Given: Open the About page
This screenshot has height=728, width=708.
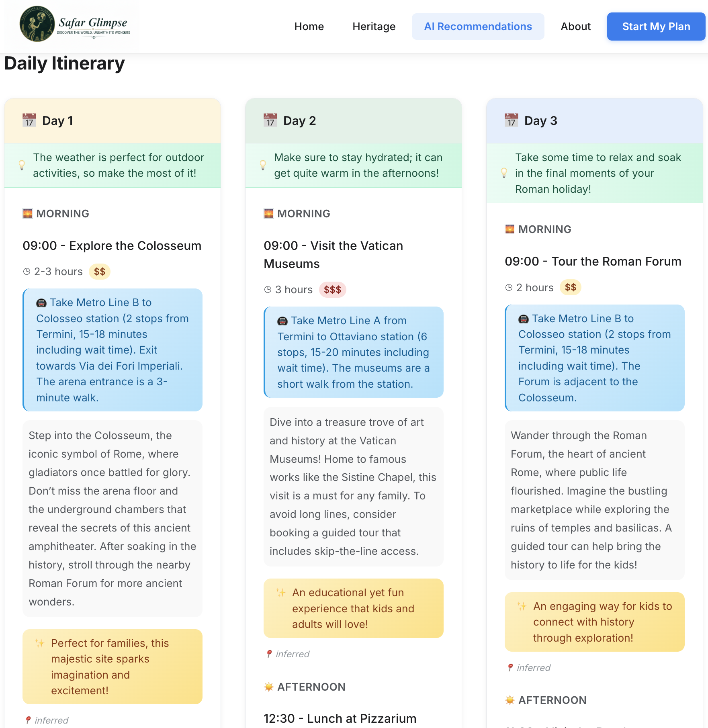Looking at the screenshot, I should click(x=575, y=26).
